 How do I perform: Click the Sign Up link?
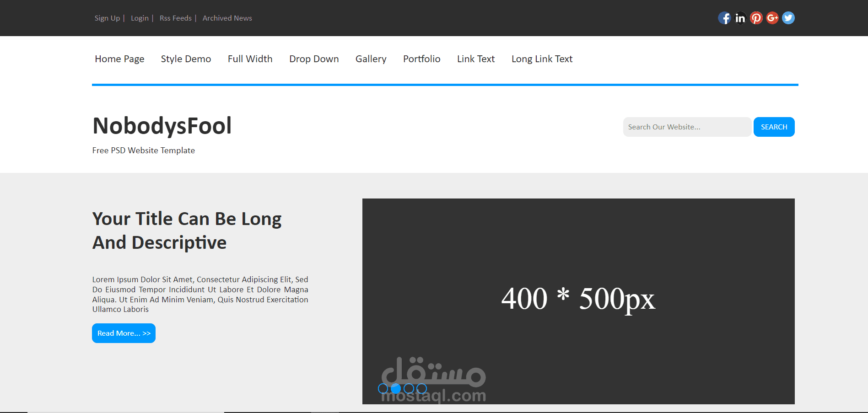107,18
